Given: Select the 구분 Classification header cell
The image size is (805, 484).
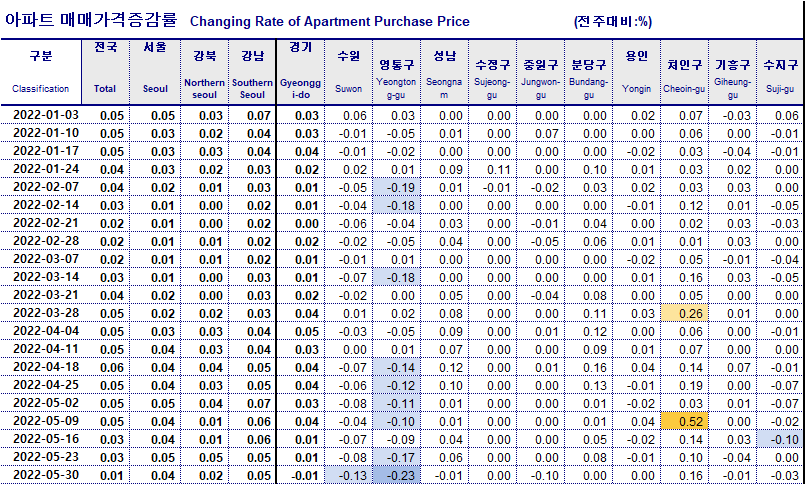Looking at the screenshot, I should click(x=41, y=72).
